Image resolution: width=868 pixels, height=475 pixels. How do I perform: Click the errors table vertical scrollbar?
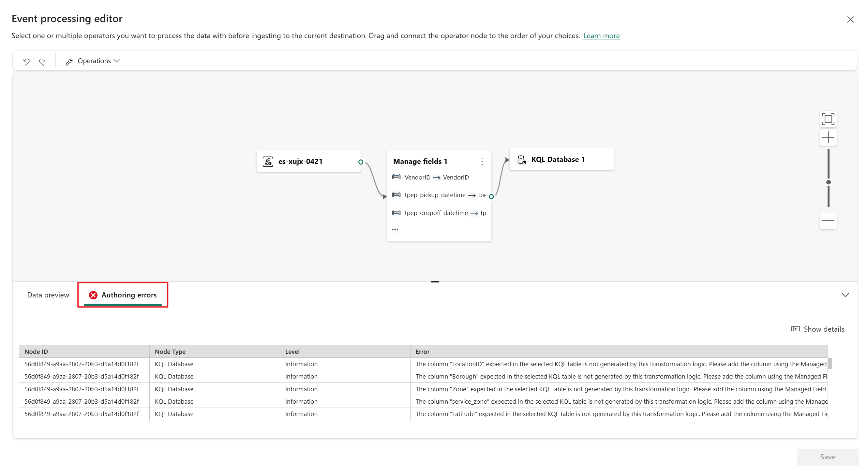(x=830, y=364)
